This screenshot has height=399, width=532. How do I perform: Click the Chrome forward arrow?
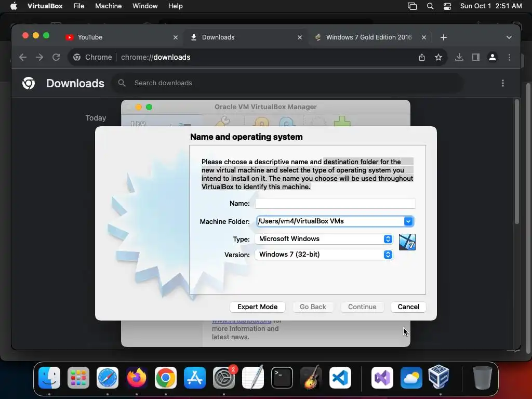(39, 57)
